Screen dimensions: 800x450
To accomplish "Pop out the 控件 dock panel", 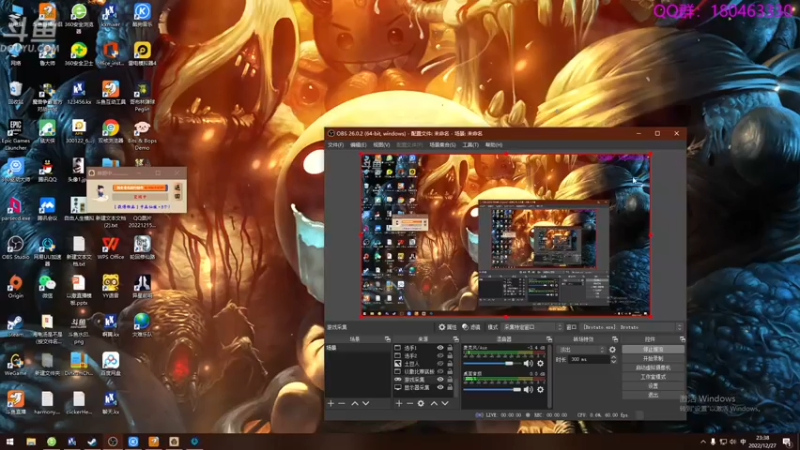I will 682,339.
